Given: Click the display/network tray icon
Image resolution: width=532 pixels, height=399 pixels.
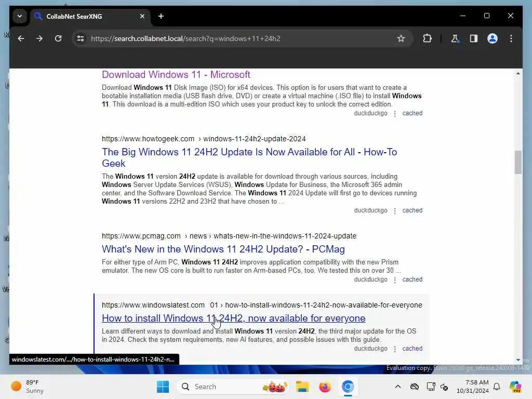Looking at the screenshot, I should coord(431,387).
